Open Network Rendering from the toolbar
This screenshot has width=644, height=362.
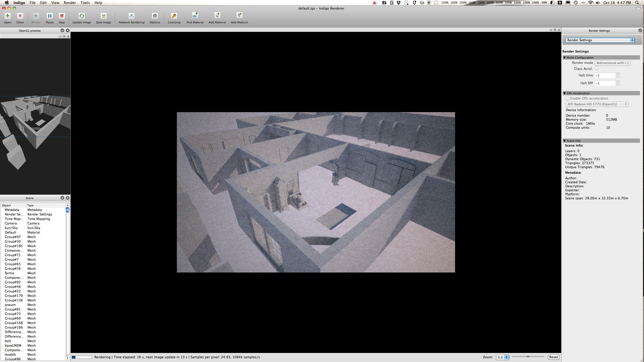pyautogui.click(x=131, y=16)
